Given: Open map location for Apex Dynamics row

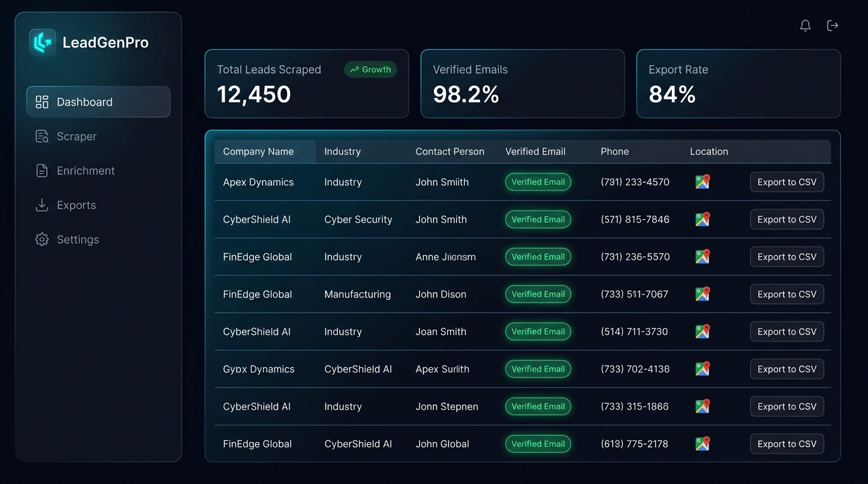Looking at the screenshot, I should 703,182.
